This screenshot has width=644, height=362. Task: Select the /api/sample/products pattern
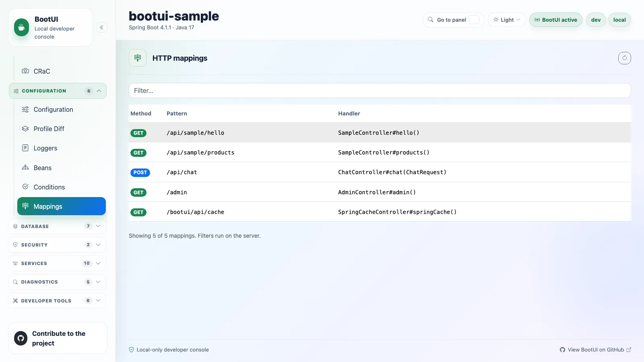200,152
